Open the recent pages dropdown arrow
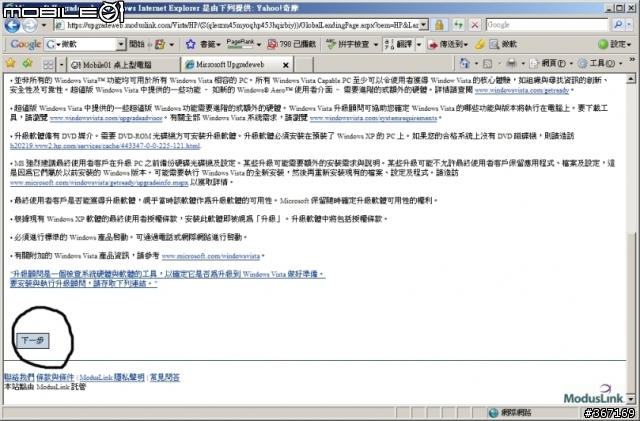 43,25
